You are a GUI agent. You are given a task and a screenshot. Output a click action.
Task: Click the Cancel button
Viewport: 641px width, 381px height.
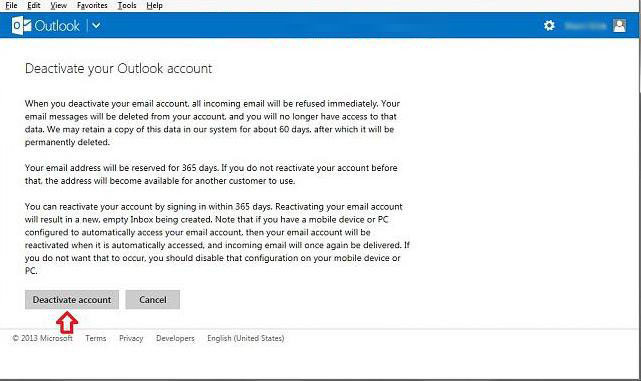pos(152,300)
